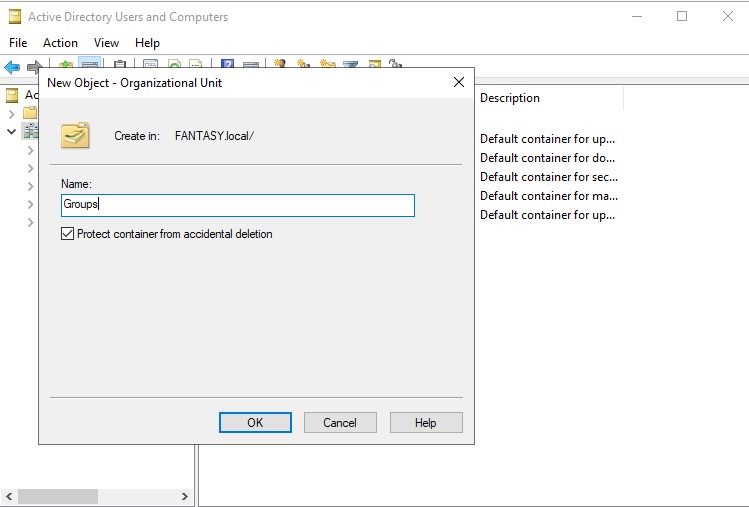Open the blue Help question-mark icon

point(227,64)
